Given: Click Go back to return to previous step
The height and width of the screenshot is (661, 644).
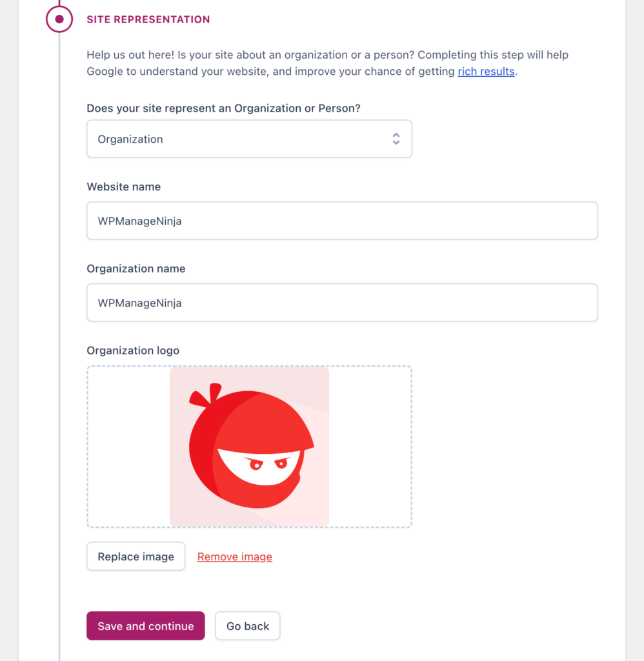Looking at the screenshot, I should pyautogui.click(x=247, y=625).
